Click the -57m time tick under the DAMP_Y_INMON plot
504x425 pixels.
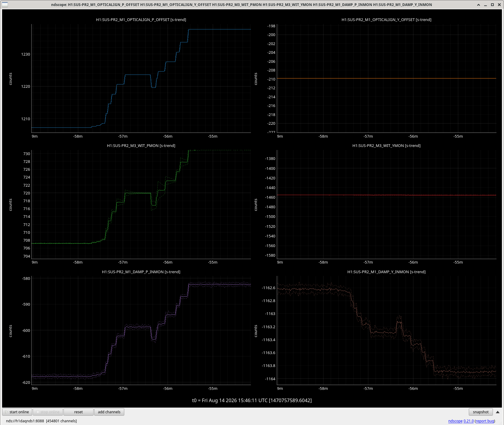click(368, 388)
